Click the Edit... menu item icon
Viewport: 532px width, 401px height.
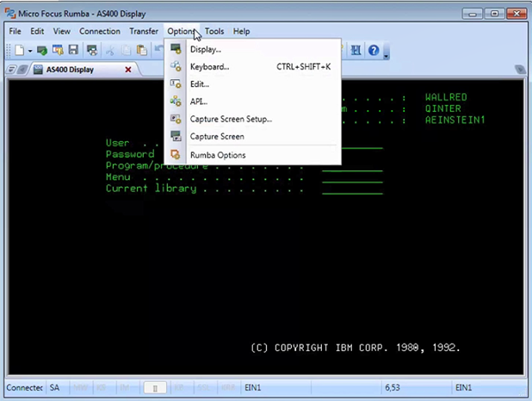[x=176, y=83]
